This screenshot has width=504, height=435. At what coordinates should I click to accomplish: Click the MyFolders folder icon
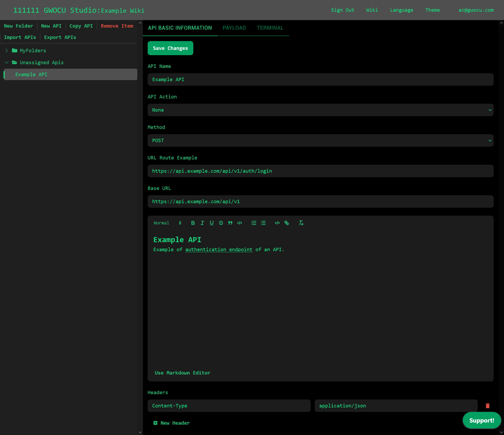15,50
